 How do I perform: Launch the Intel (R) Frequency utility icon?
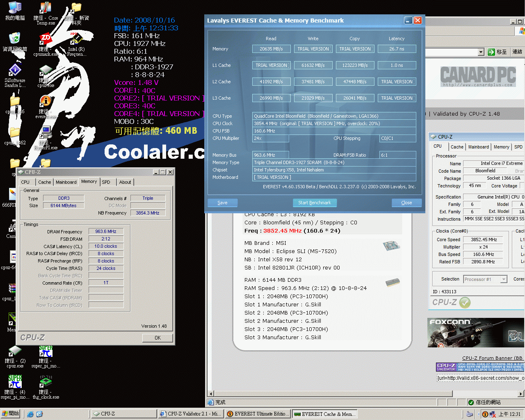[x=76, y=39]
